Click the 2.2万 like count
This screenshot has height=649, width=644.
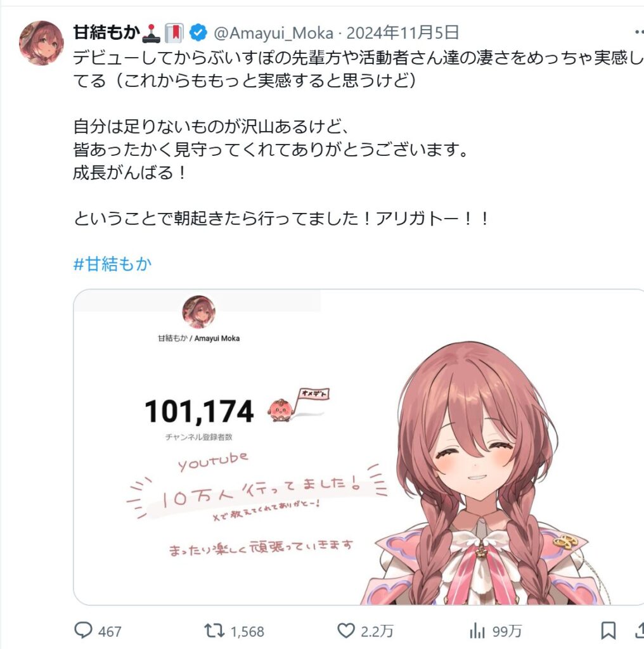point(377,632)
